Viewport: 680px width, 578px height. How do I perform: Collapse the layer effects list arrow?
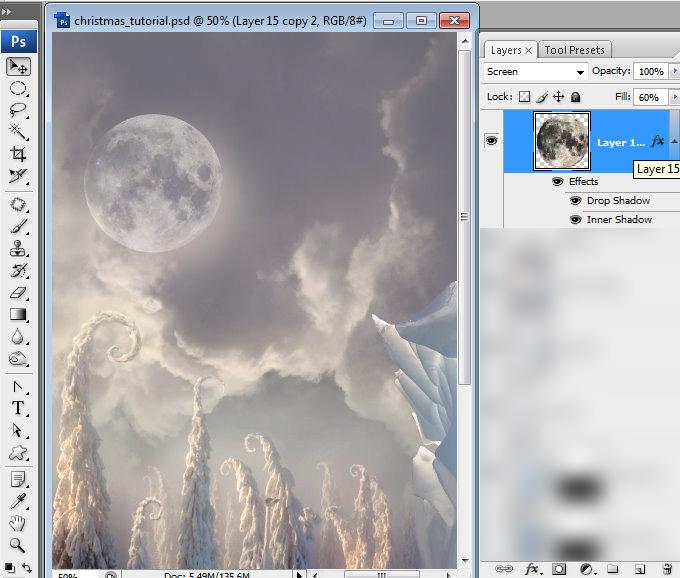click(x=674, y=141)
